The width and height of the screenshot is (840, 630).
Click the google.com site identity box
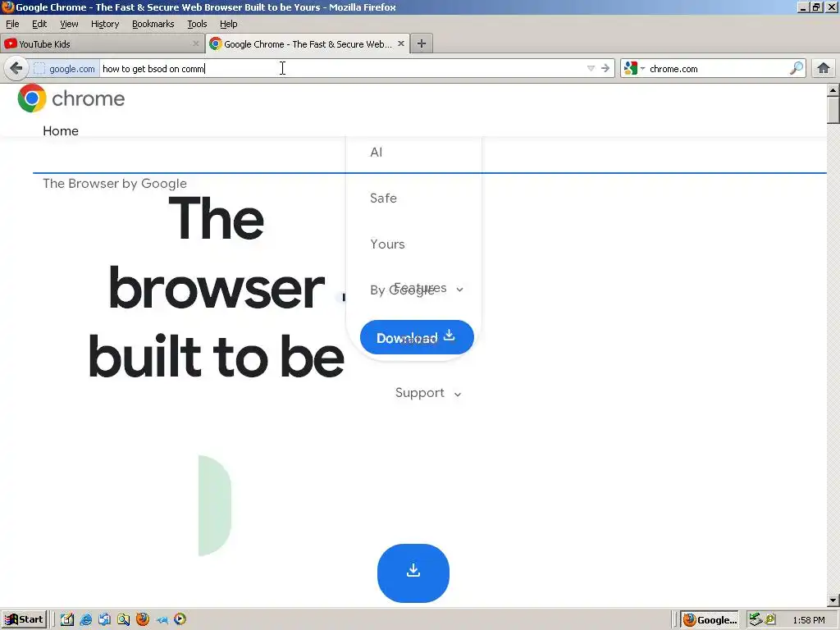[x=65, y=69]
